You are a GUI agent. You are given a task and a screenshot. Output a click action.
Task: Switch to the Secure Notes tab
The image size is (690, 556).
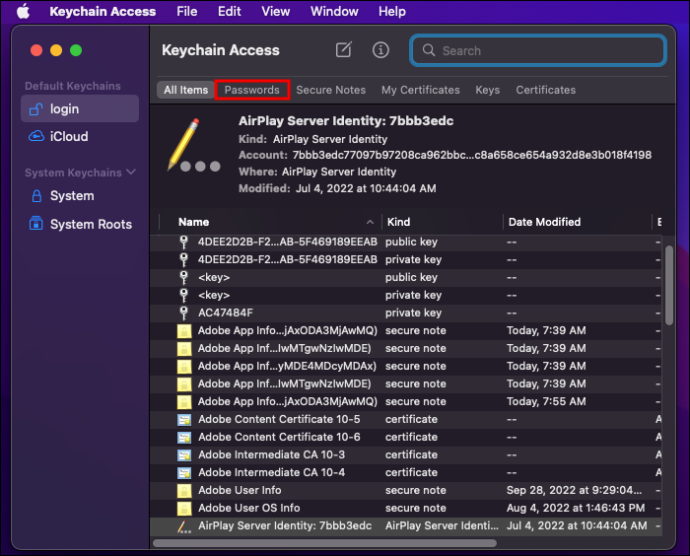[330, 90]
